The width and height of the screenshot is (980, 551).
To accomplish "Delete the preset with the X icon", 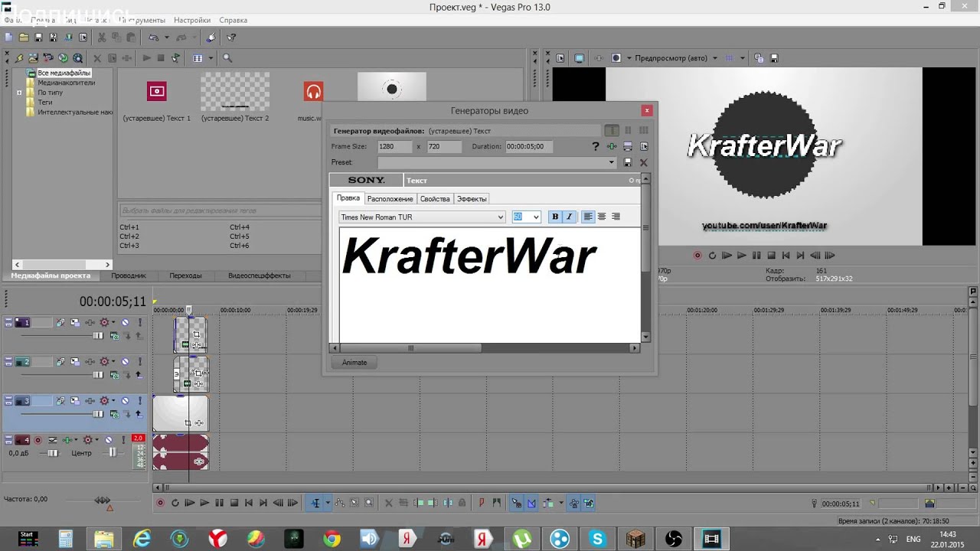I will [x=643, y=162].
